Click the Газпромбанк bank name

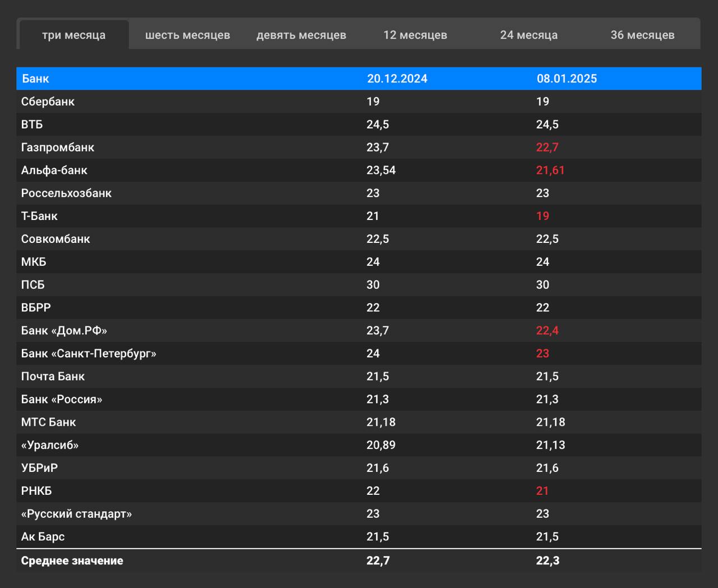pyautogui.click(x=58, y=148)
